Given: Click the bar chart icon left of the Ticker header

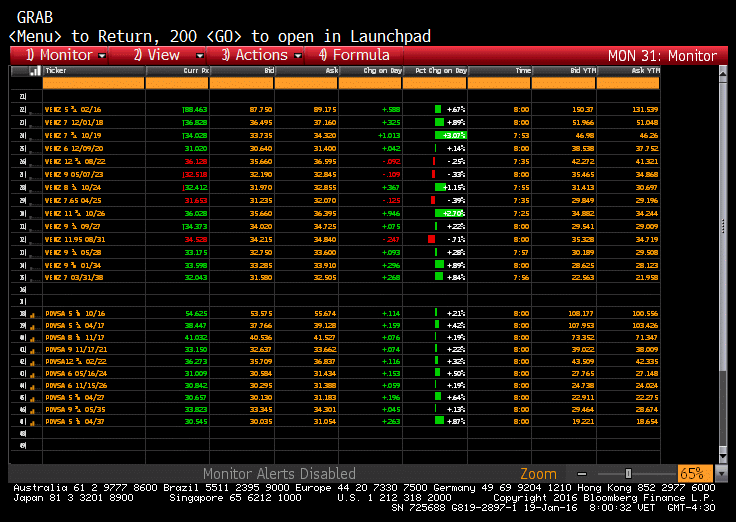Looking at the screenshot, I should [34, 71].
